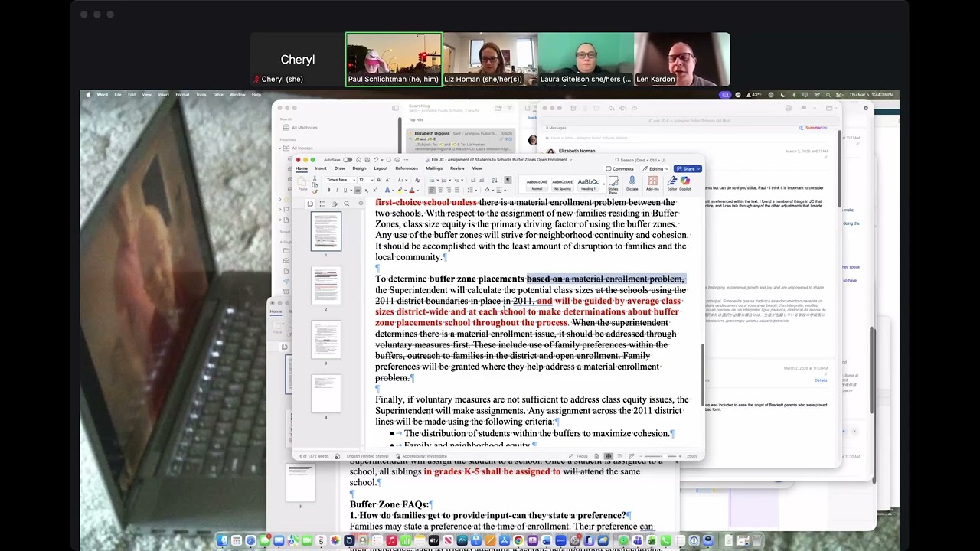This screenshot has height=551, width=980.
Task: Open the Format menu in the macOS menu bar
Action: [x=182, y=95]
